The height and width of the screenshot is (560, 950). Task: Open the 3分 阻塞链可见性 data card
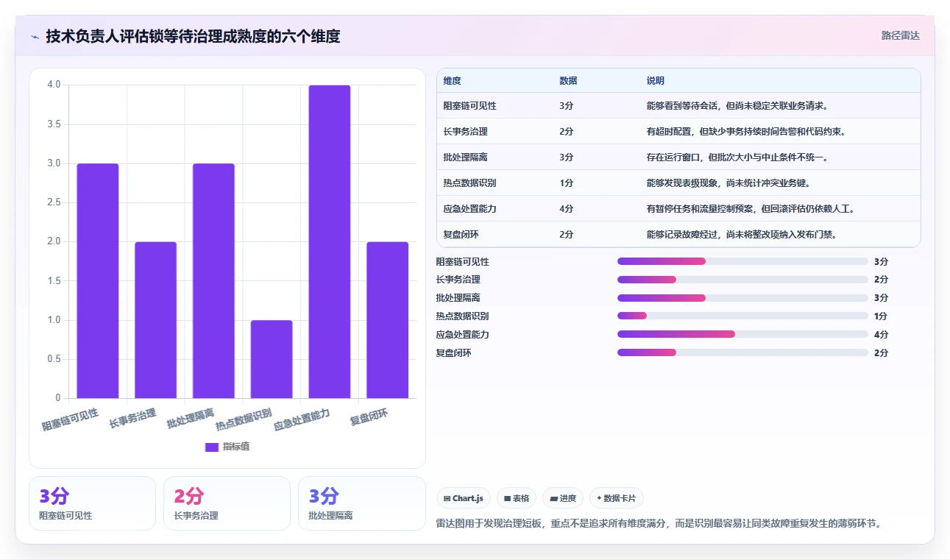(x=92, y=503)
